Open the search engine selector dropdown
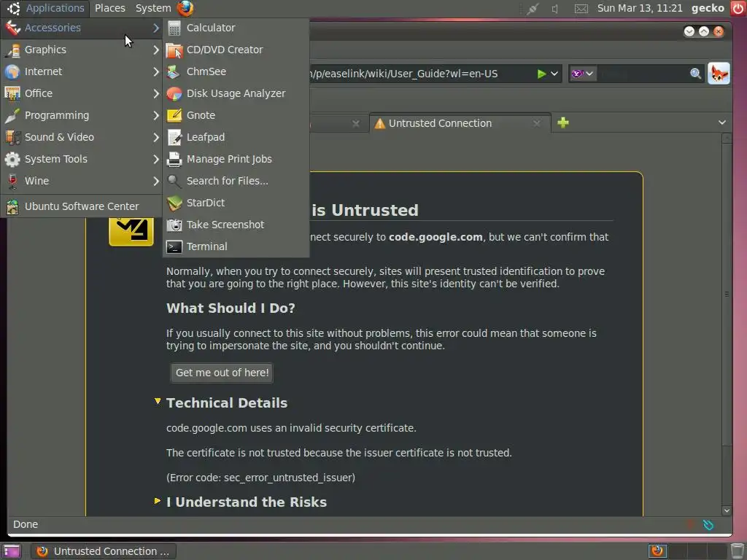 pos(583,74)
